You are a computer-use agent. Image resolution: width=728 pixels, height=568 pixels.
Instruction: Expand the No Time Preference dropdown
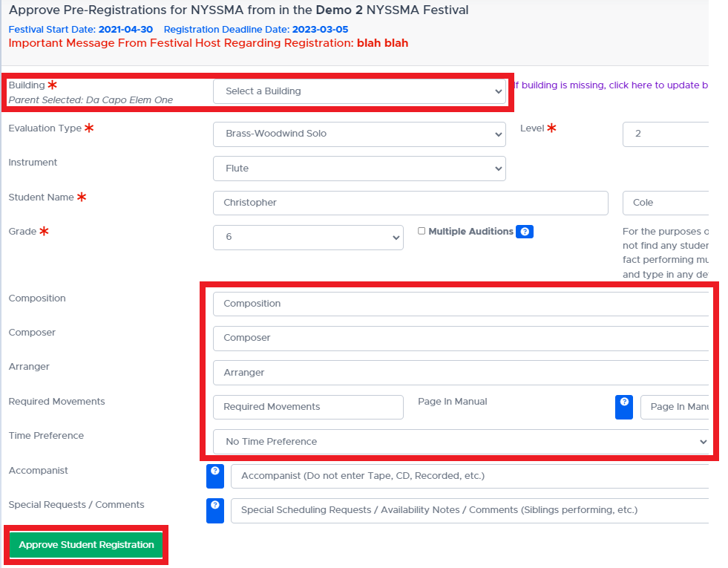(460, 442)
